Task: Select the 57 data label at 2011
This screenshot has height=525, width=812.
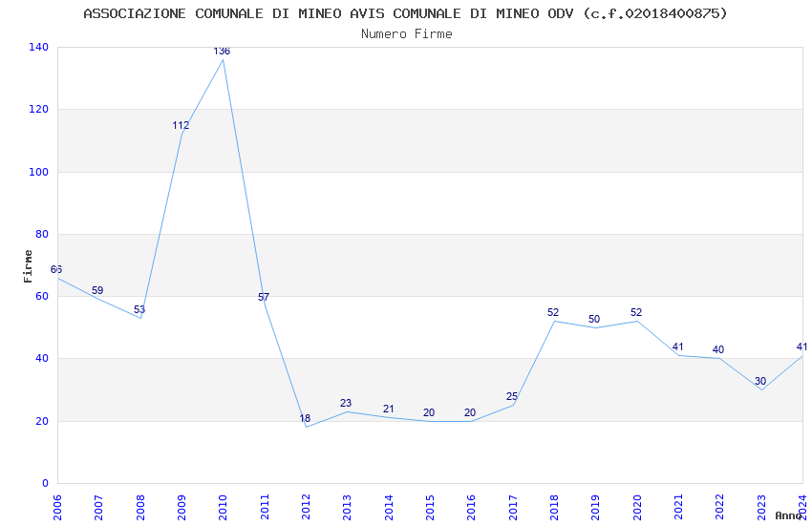Action: [x=264, y=298]
